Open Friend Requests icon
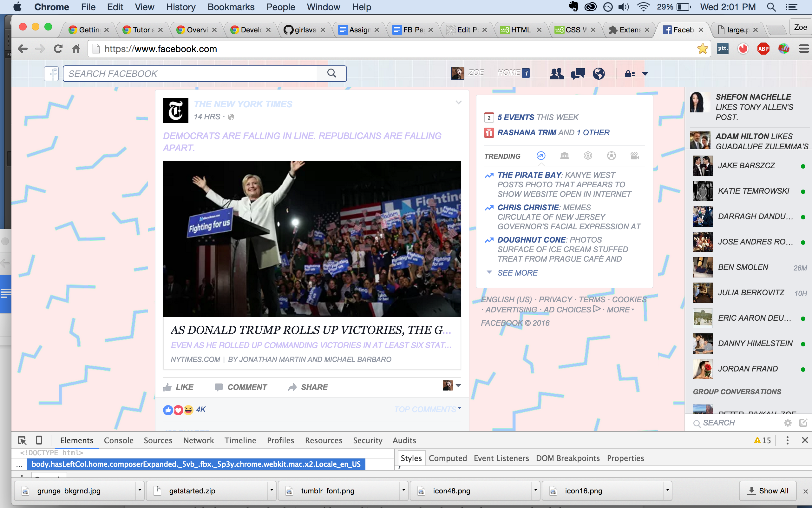 tap(557, 73)
